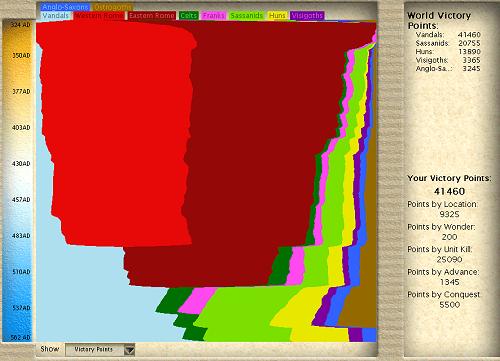The image size is (500, 361).
Task: Click the pink Franks graph band
Action: [197, 300]
